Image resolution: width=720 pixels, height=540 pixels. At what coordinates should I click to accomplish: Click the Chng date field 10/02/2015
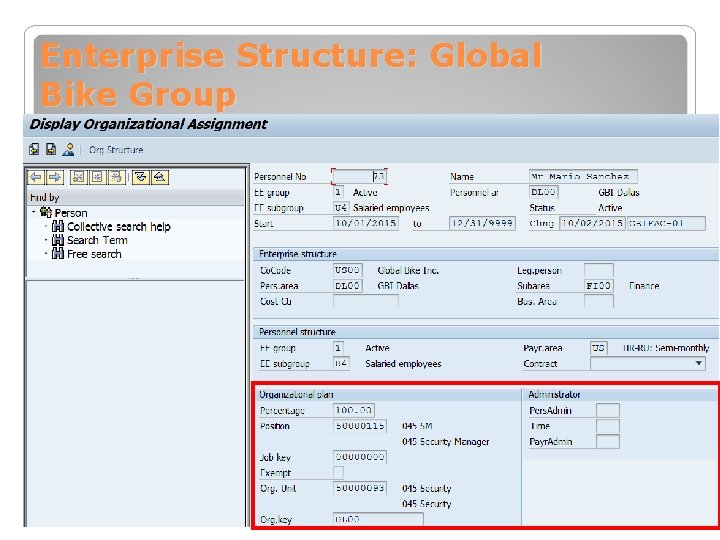[x=592, y=223]
